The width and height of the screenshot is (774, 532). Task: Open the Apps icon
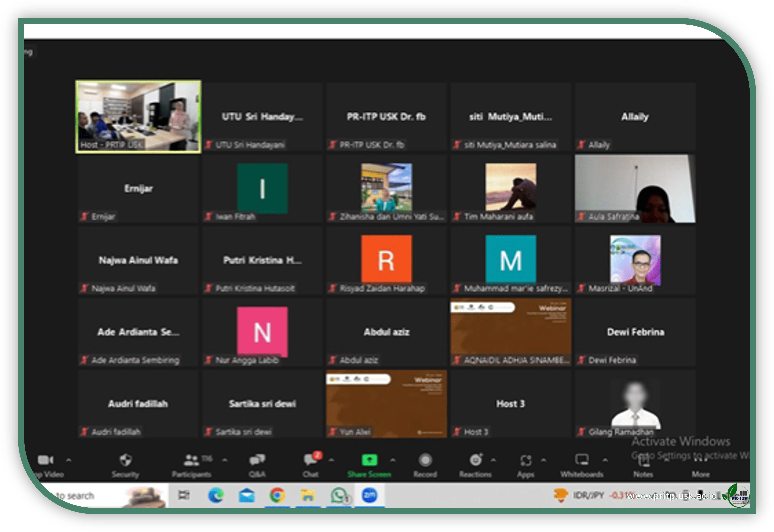point(526,461)
